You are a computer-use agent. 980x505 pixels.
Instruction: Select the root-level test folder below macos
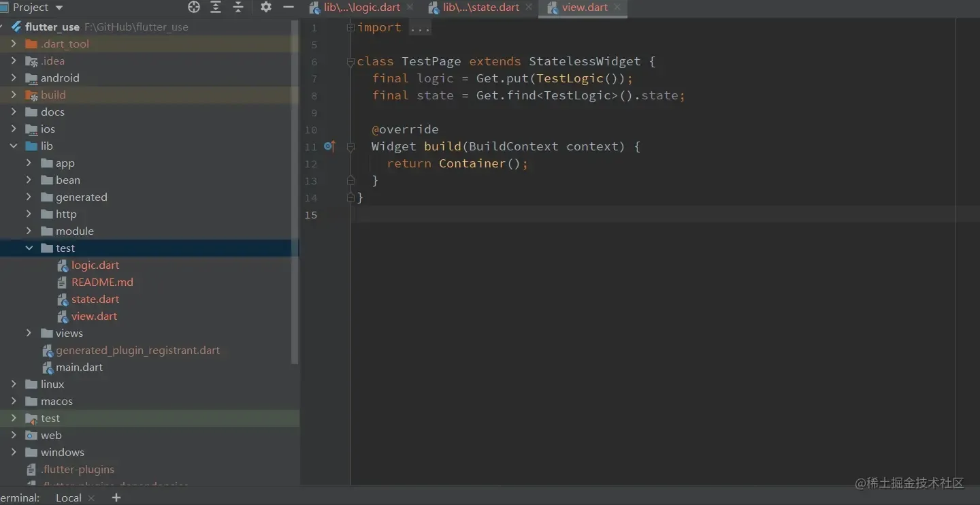[150, 418]
